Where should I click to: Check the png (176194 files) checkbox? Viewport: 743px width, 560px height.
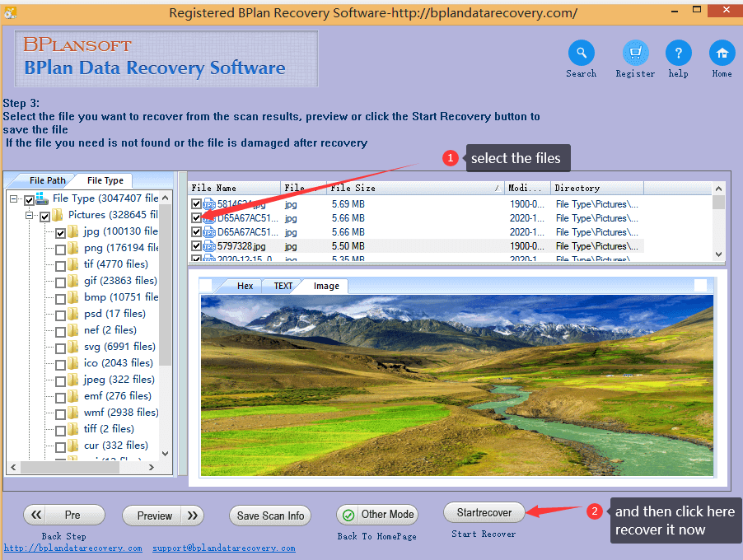point(60,250)
